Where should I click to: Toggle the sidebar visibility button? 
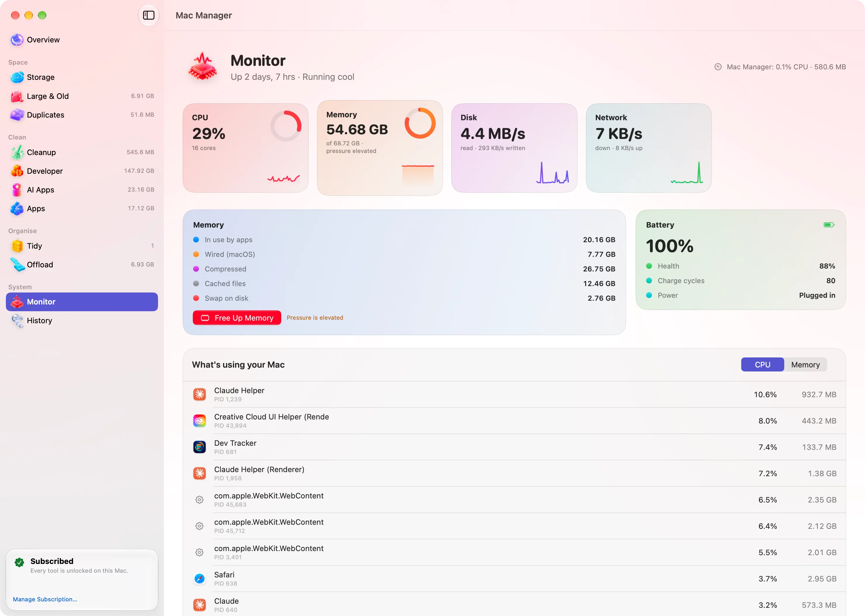pyautogui.click(x=148, y=15)
